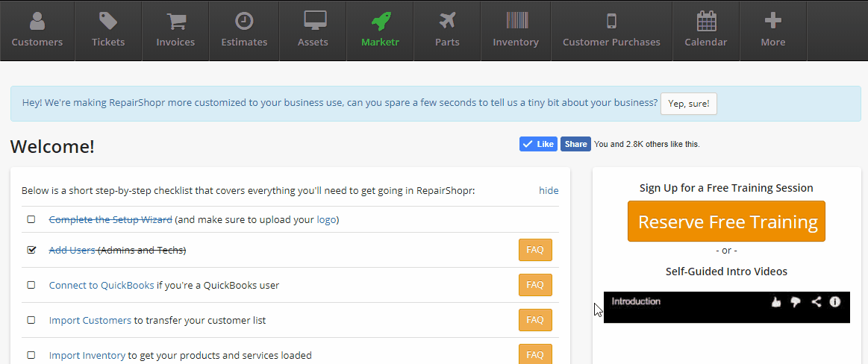Click the video share icon
The width and height of the screenshot is (868, 364).
[816, 301]
